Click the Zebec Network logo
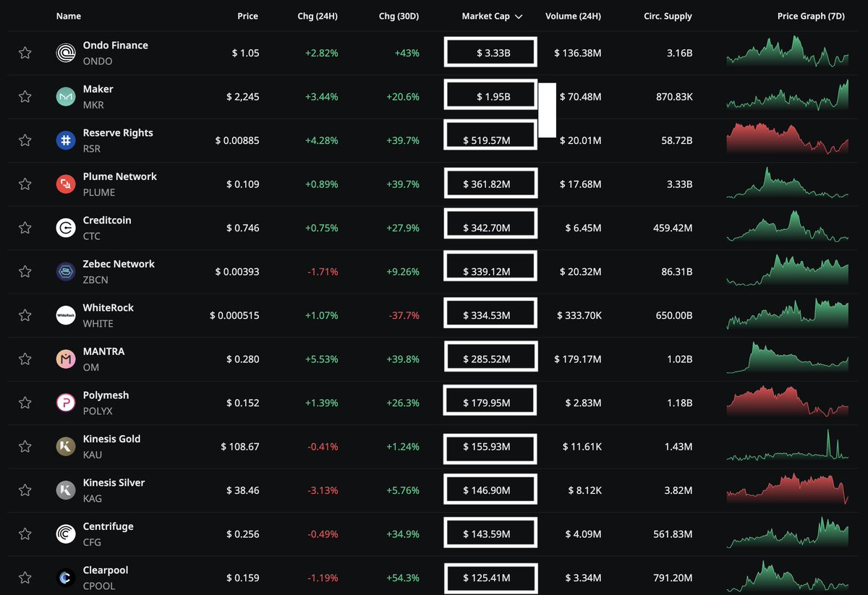868x595 pixels. pos(66,272)
